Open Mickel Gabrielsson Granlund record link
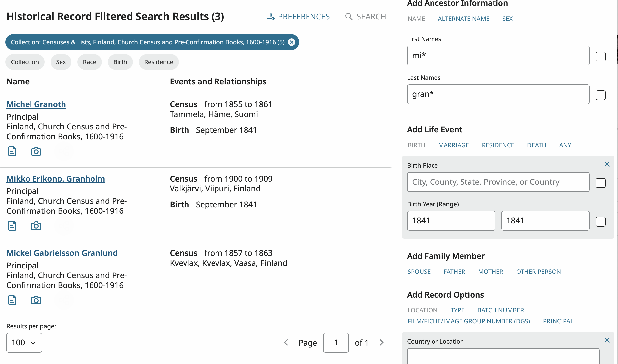Screen dimensions: 618x364 click(x=62, y=253)
